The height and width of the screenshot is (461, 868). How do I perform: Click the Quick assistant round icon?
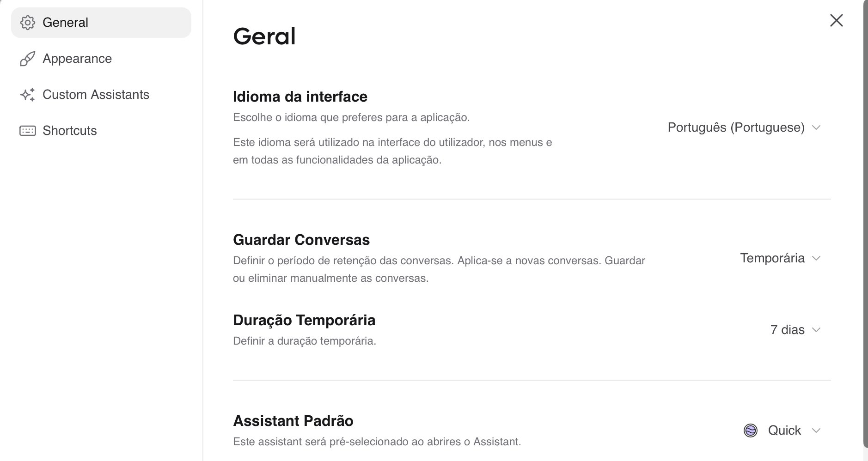pyautogui.click(x=751, y=431)
